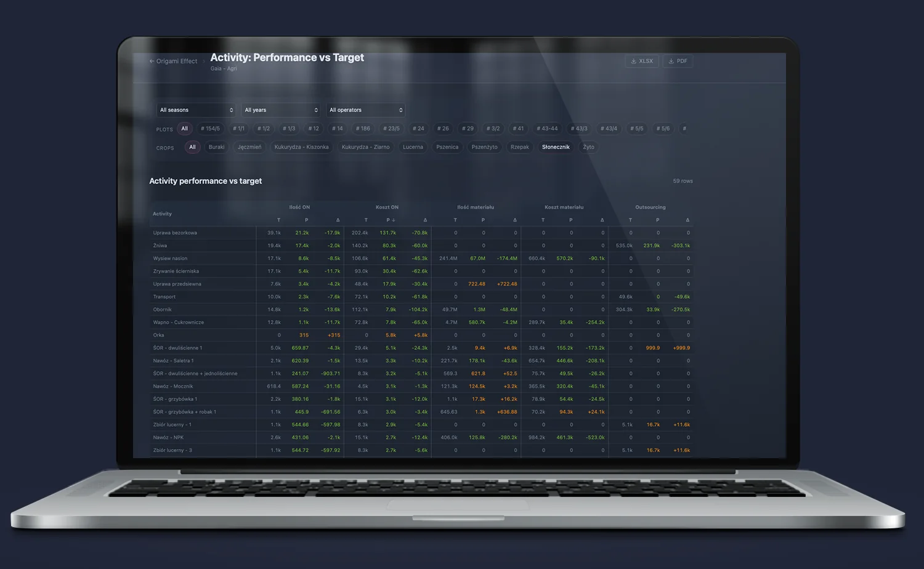Filter by plot # 41
This screenshot has width=924, height=569.
coord(518,129)
